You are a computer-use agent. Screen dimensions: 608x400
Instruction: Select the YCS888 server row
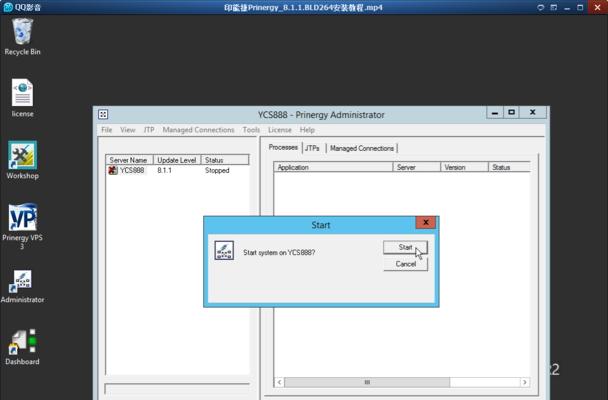point(177,170)
